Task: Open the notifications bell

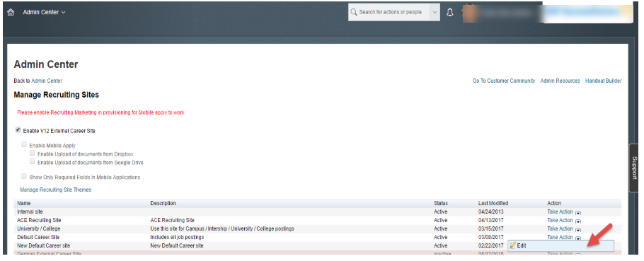Action: [449, 12]
